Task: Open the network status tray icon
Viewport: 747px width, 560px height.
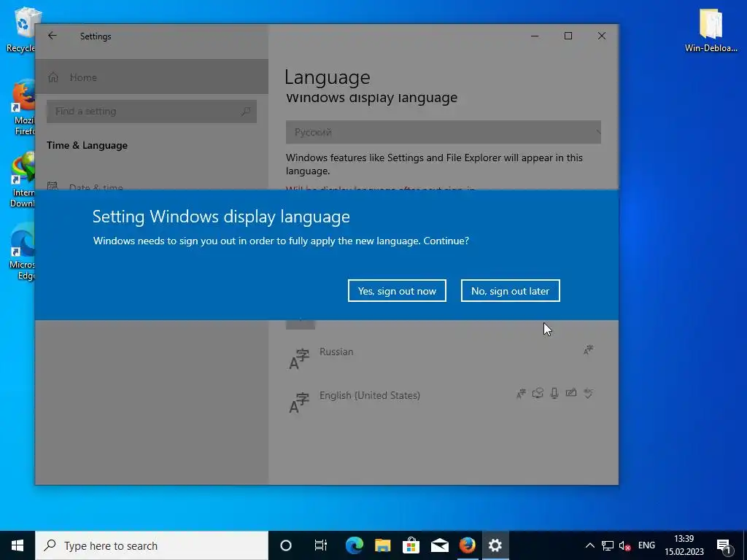Action: click(608, 545)
